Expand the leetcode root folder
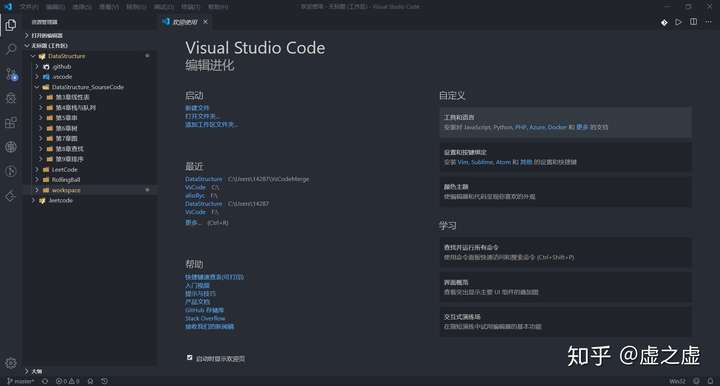The height and width of the screenshot is (386, 720). tap(33, 201)
